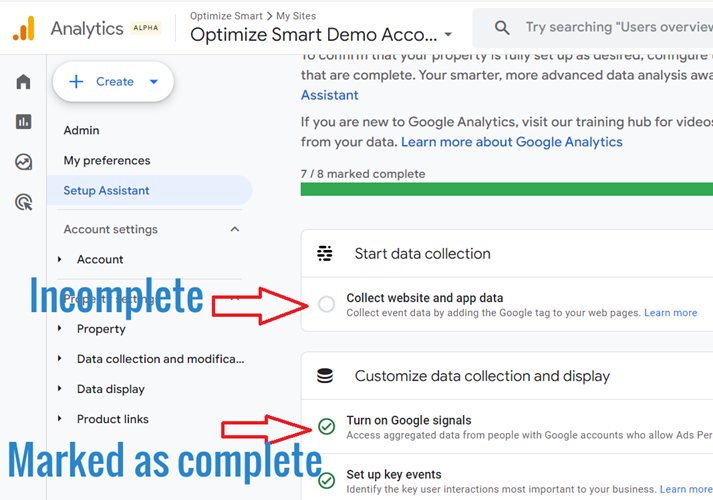713x500 pixels.
Task: Click the Collect website and app data title
Action: [425, 298]
